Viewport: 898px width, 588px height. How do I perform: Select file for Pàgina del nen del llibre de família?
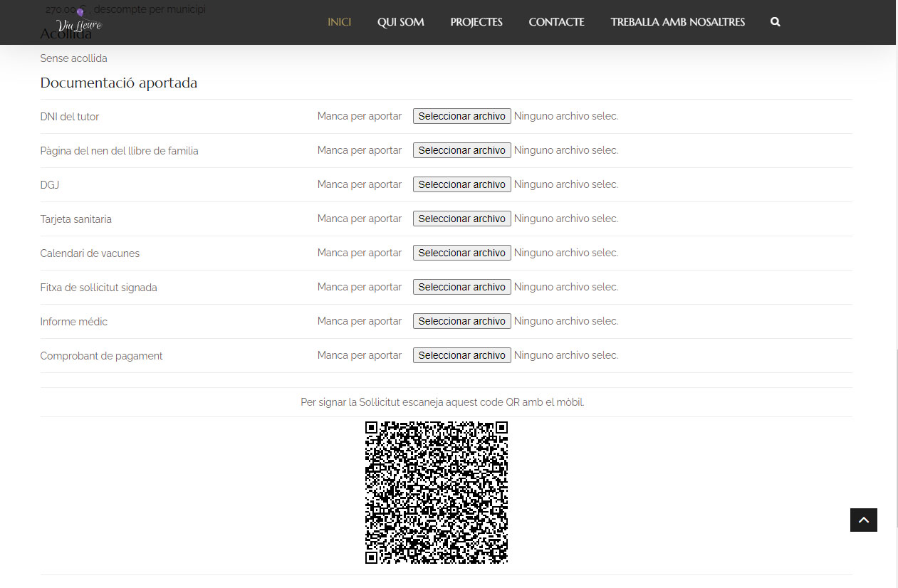click(x=462, y=150)
